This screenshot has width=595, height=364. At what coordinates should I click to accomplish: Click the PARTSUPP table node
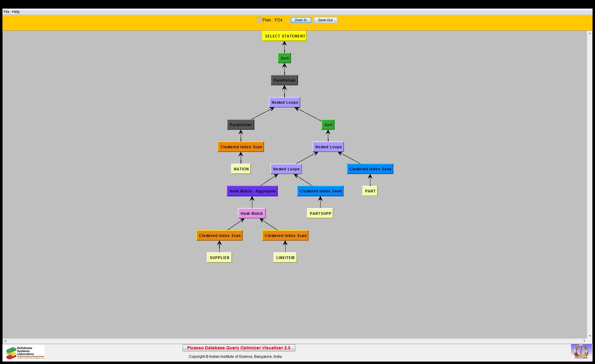pos(320,213)
